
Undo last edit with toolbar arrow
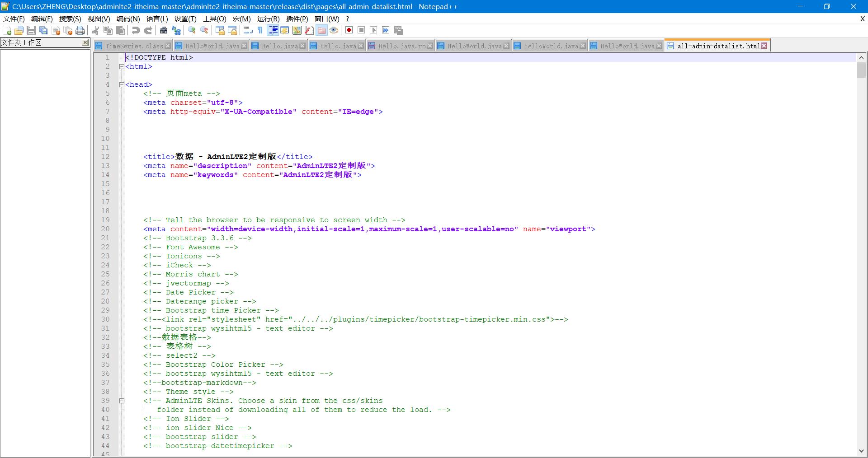click(136, 30)
